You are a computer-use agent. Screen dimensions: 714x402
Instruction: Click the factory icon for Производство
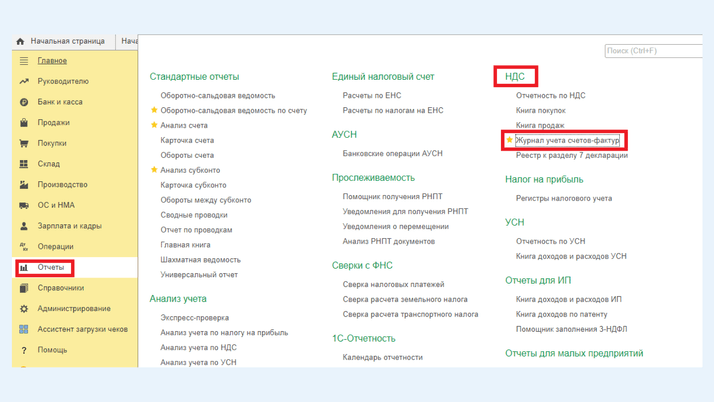click(x=24, y=184)
